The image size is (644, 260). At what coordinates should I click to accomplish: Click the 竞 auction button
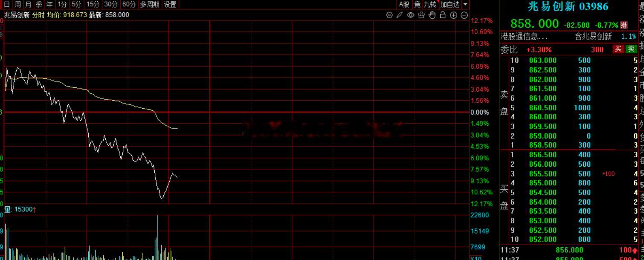(x=417, y=4)
